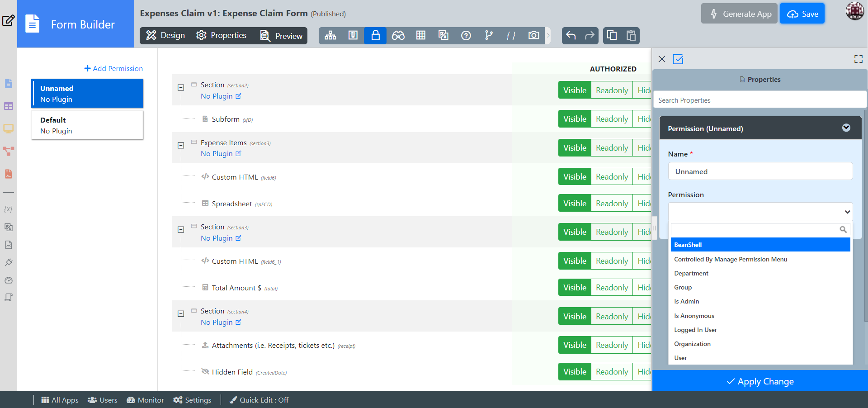
Task: Switch to the Properties tab
Action: (221, 35)
